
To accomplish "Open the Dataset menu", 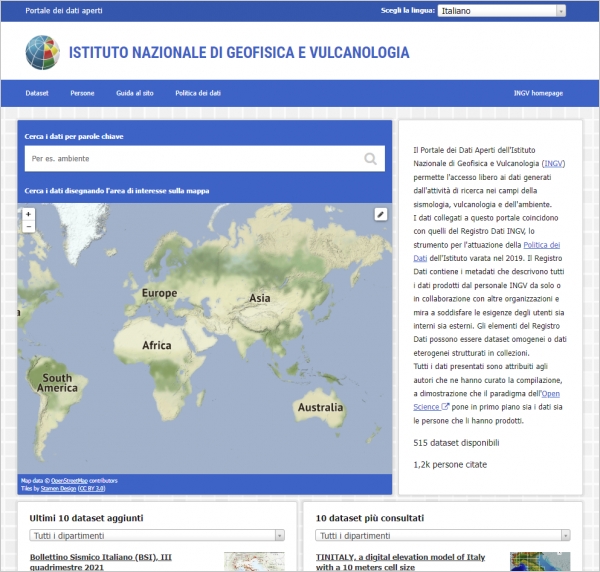I will click(37, 93).
